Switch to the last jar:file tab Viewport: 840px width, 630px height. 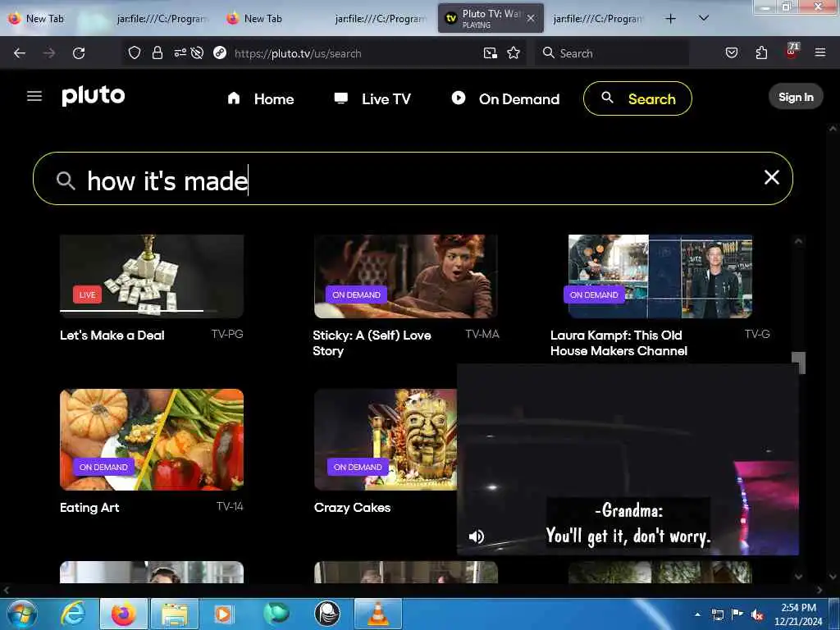(x=597, y=19)
